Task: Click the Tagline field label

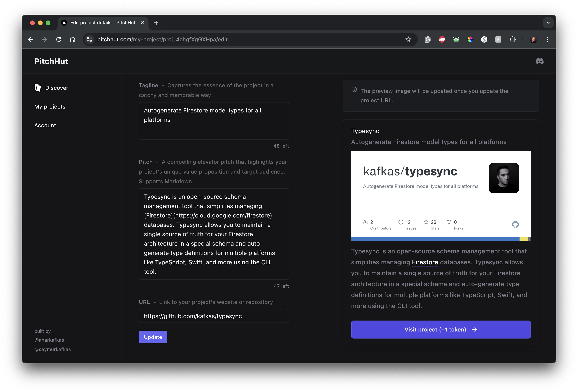Action: [x=149, y=85]
